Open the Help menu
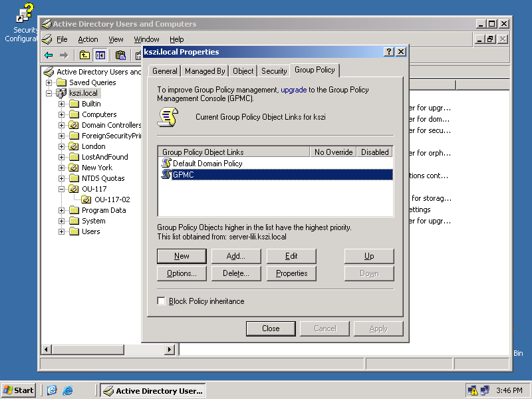The height and width of the screenshot is (399, 532). coord(176,39)
